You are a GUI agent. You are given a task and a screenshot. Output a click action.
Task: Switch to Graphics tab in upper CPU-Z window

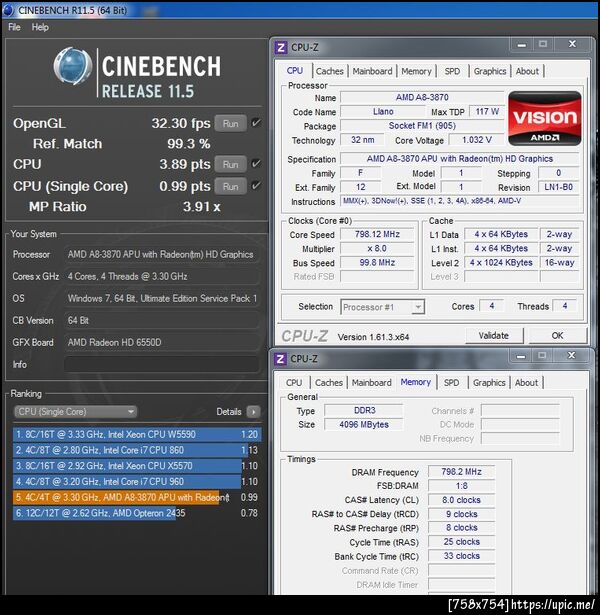(x=490, y=71)
